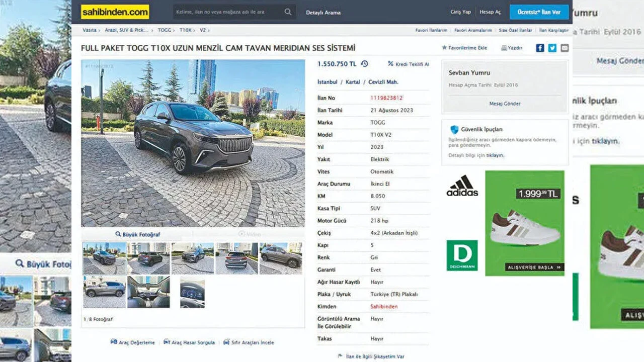Image resolution: width=644 pixels, height=362 pixels.
Task: Share listing on Twitter icon
Action: [x=552, y=48]
